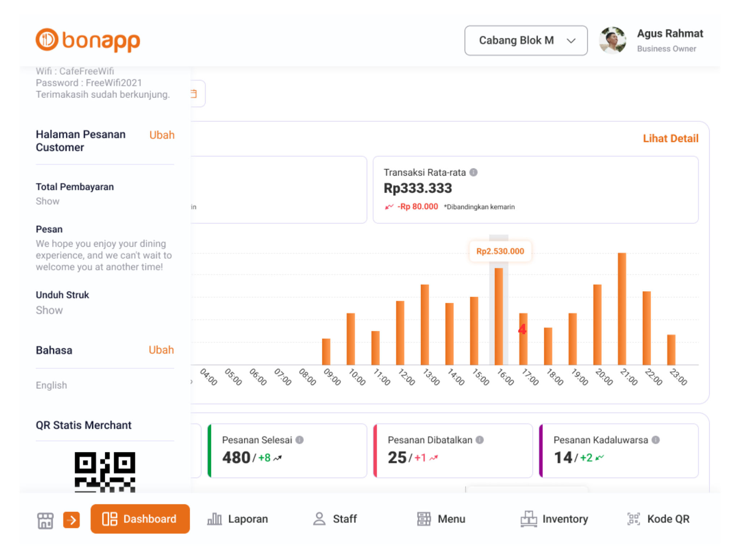Viewport: 740px width, 560px height.
Task: Click the store icon in bottom bar
Action: pos(45,520)
